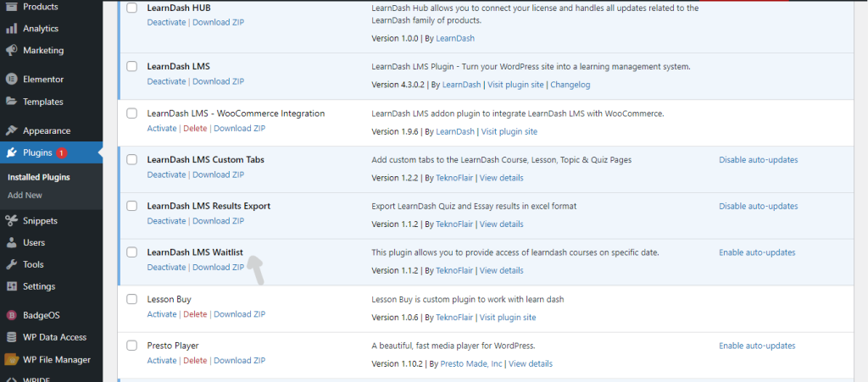868x382 pixels.
Task: Open the Appearance menu
Action: pyautogui.click(x=47, y=131)
